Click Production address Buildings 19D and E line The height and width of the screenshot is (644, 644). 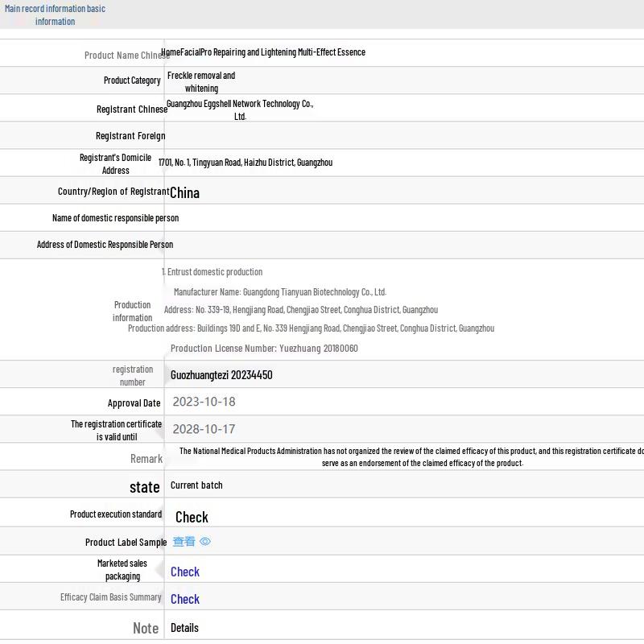click(311, 328)
